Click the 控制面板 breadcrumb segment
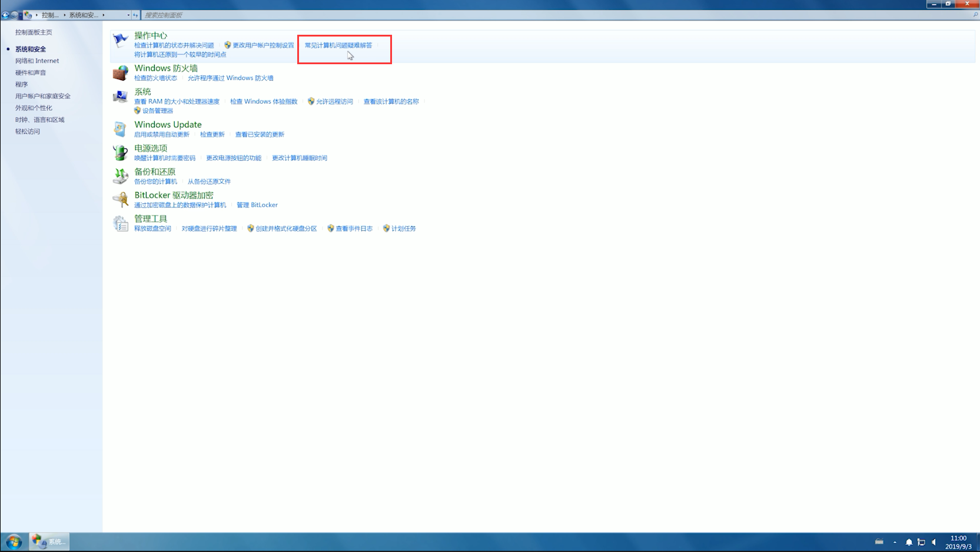Image resolution: width=980 pixels, height=552 pixels. [50, 15]
